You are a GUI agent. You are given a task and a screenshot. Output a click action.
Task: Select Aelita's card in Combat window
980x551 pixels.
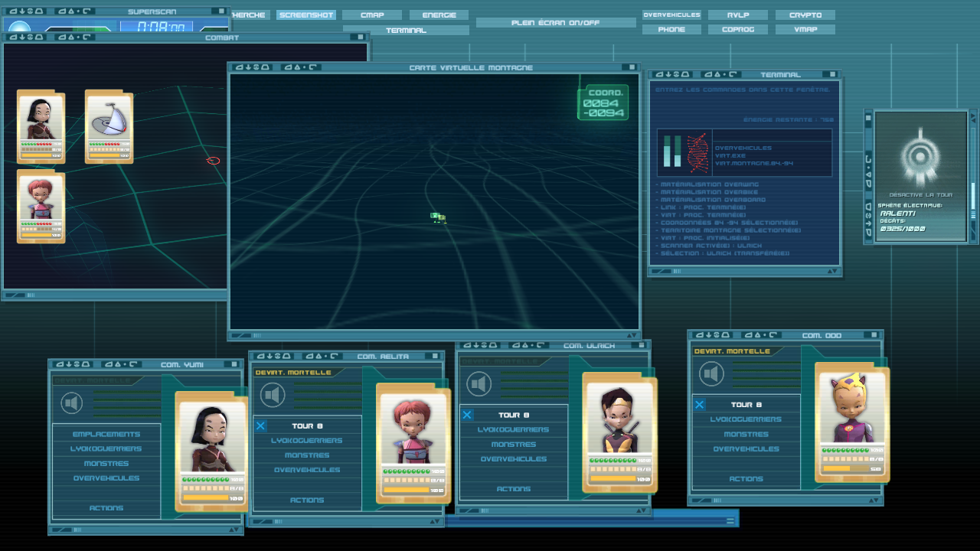point(41,207)
